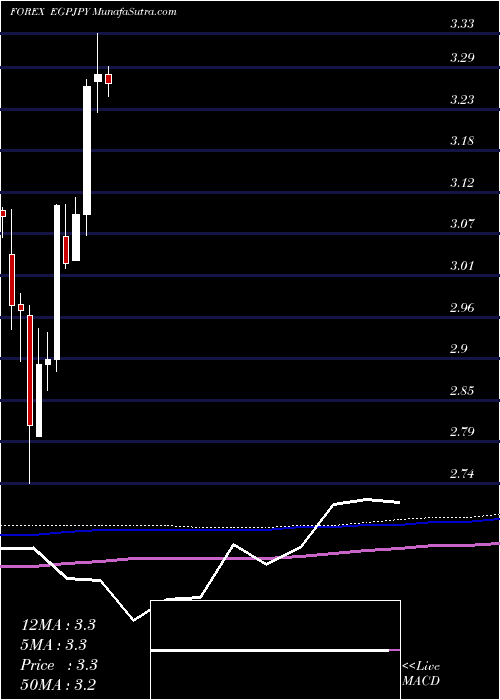The width and height of the screenshot is (500, 700).
Task: Select the 3.07 price axis label
Action: [462, 224]
